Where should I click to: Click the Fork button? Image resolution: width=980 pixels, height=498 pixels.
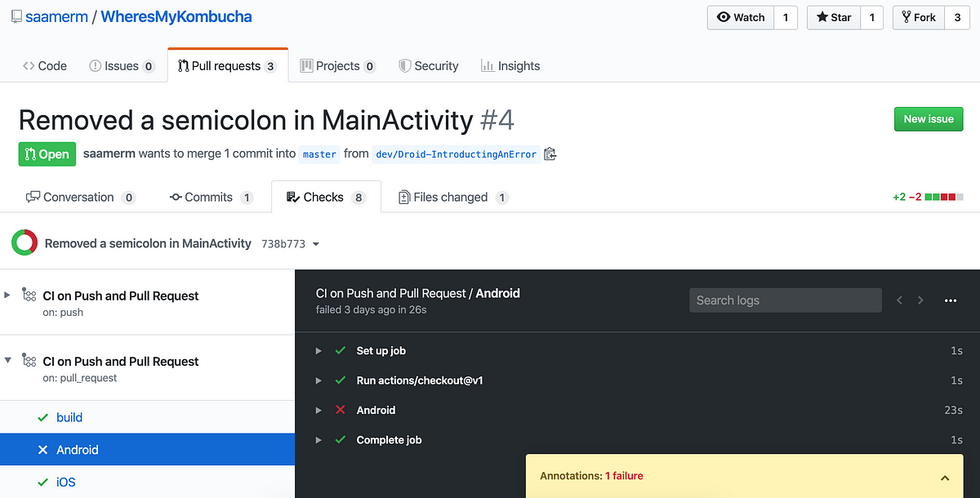tap(919, 17)
